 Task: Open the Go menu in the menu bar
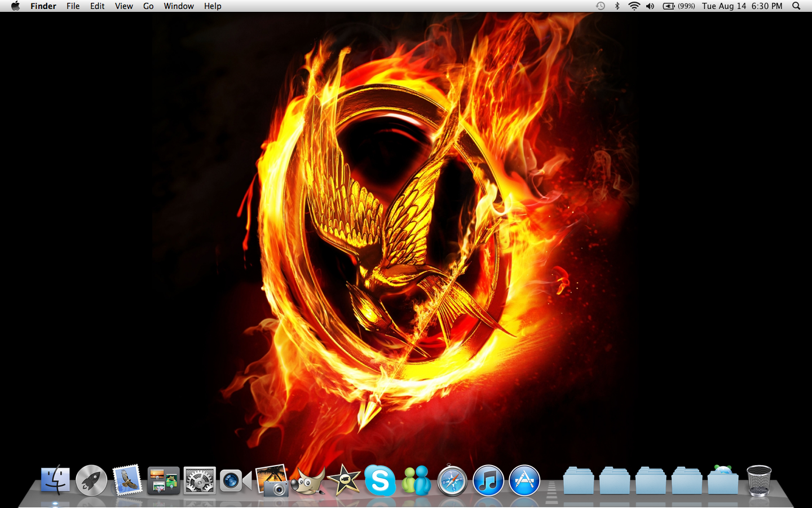(x=148, y=6)
